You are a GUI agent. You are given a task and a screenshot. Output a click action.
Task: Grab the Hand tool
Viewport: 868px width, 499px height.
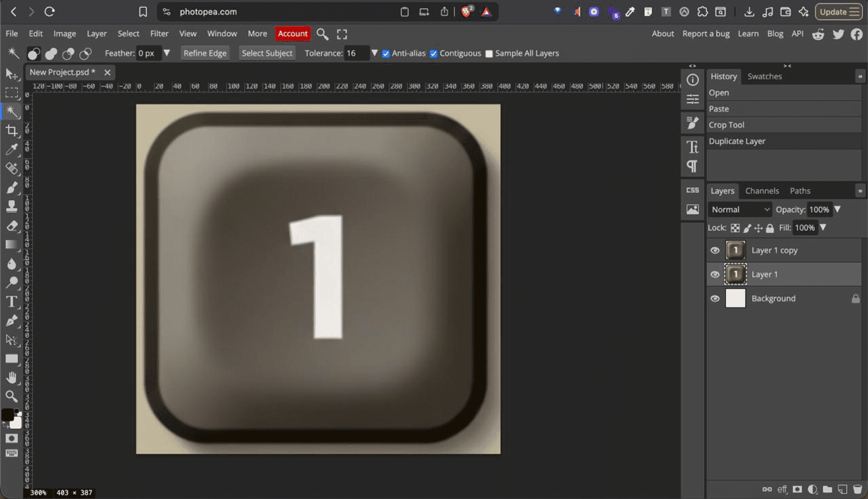12,377
